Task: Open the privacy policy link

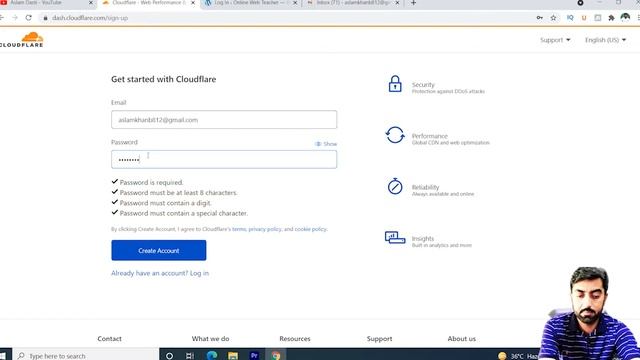Action: pos(265,229)
